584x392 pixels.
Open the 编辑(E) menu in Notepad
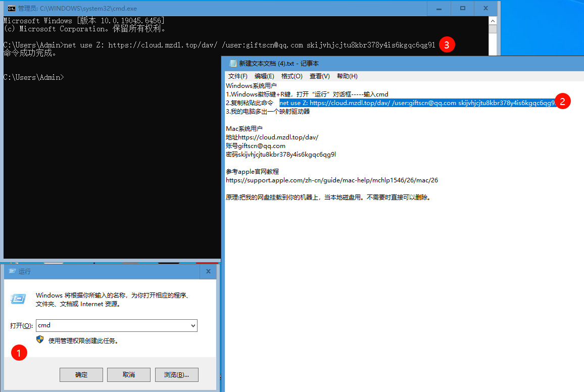265,76
